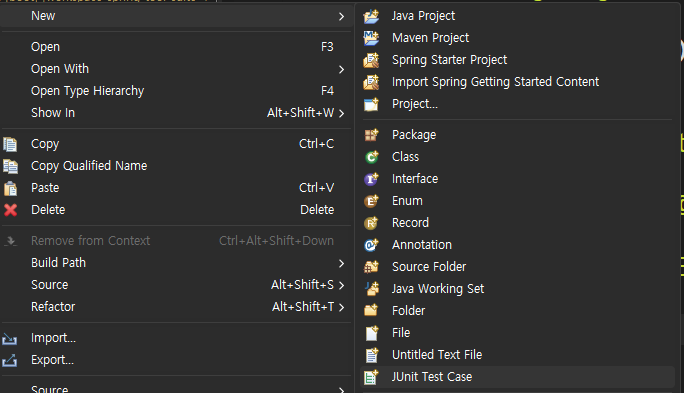Click the Java Project icon

[x=371, y=16]
